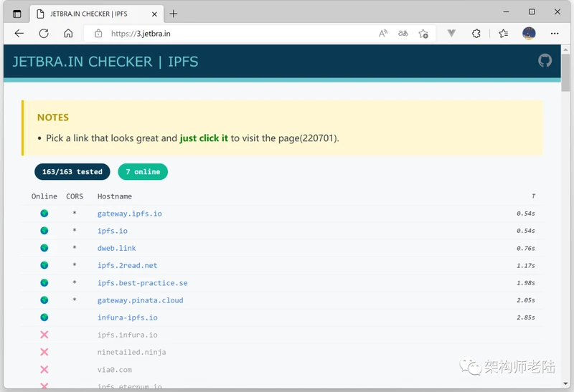Click the CORS column header

pos(75,196)
